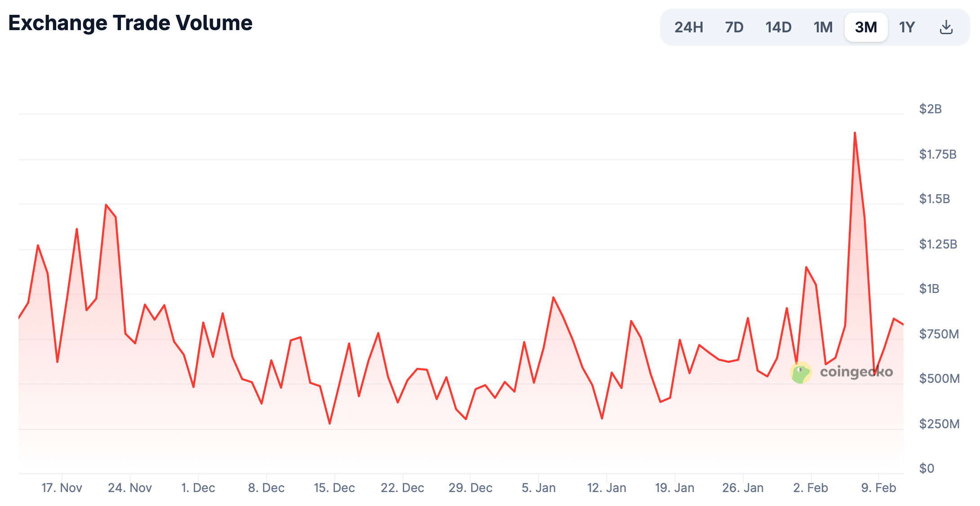Click the highest volume peak in February

click(x=855, y=133)
